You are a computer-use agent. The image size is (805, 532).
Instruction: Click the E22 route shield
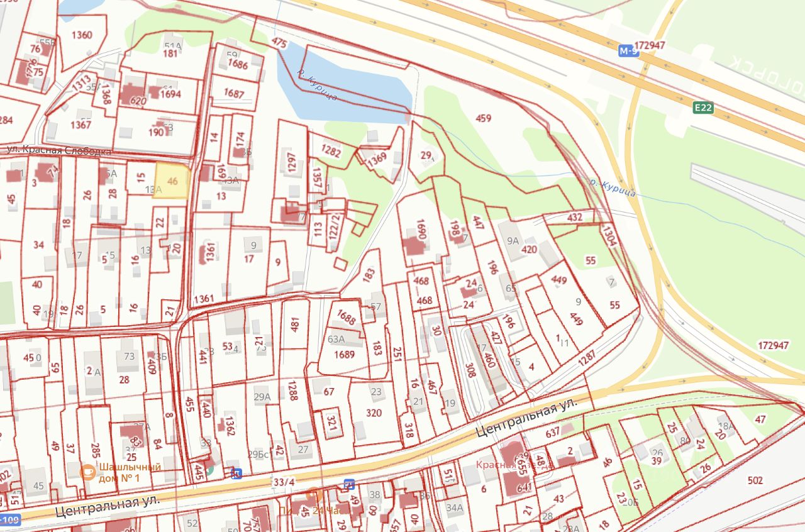coord(703,108)
